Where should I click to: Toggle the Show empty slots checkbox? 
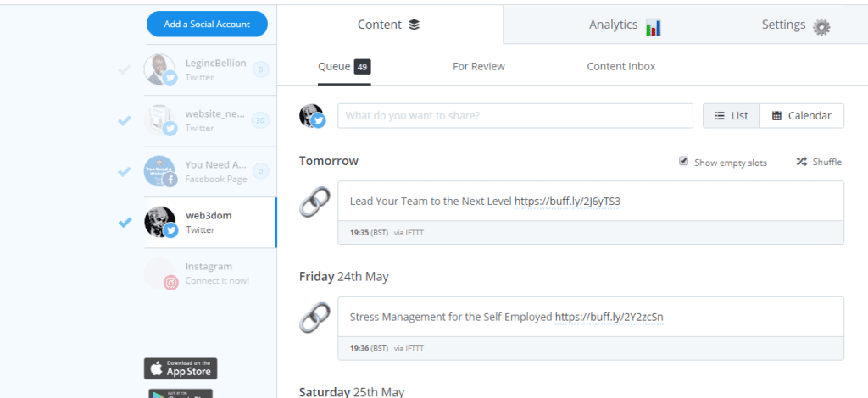pyautogui.click(x=684, y=161)
